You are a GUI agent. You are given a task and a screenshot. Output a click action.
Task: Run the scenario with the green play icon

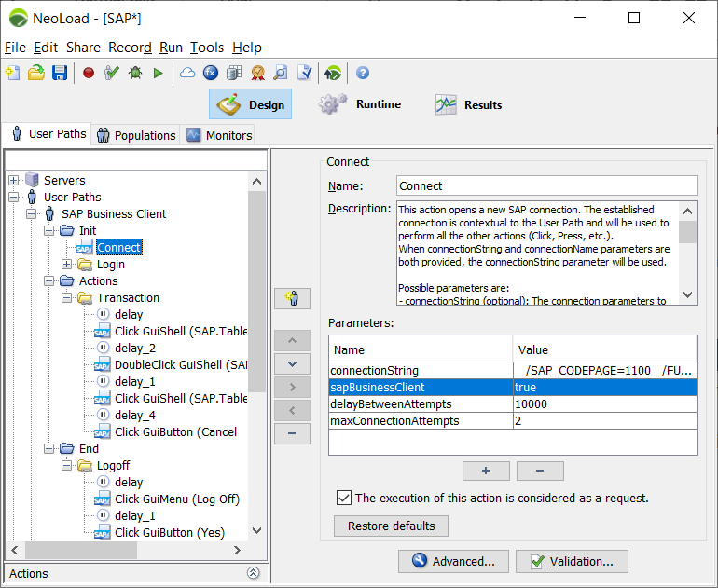[158, 73]
